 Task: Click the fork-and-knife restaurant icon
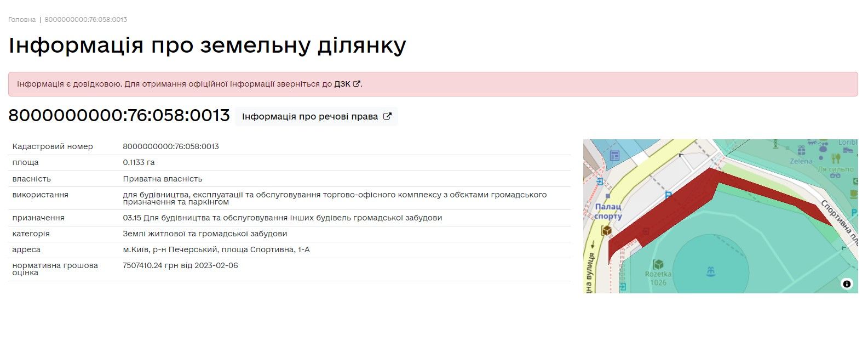[836, 158]
